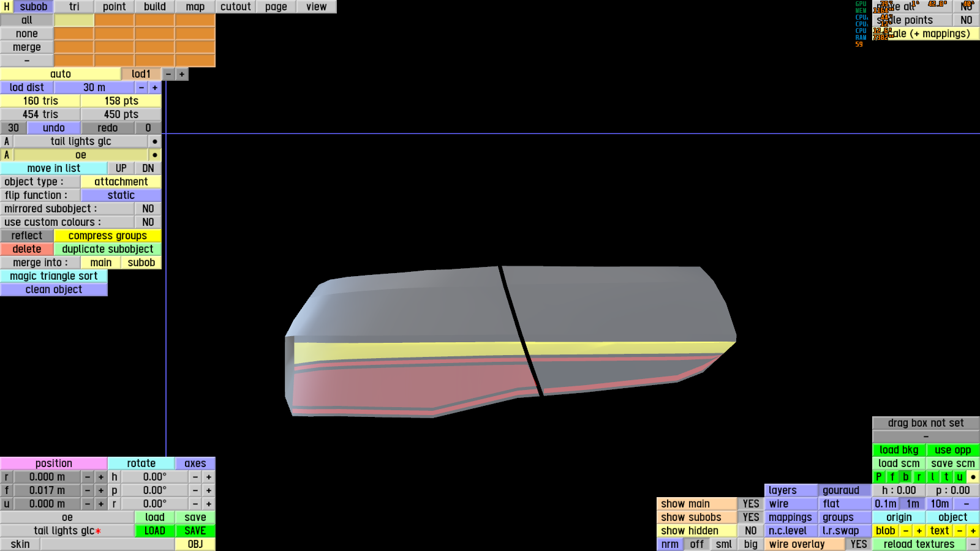Click the reflect button
The height and width of the screenshot is (551, 980).
tap(27, 236)
